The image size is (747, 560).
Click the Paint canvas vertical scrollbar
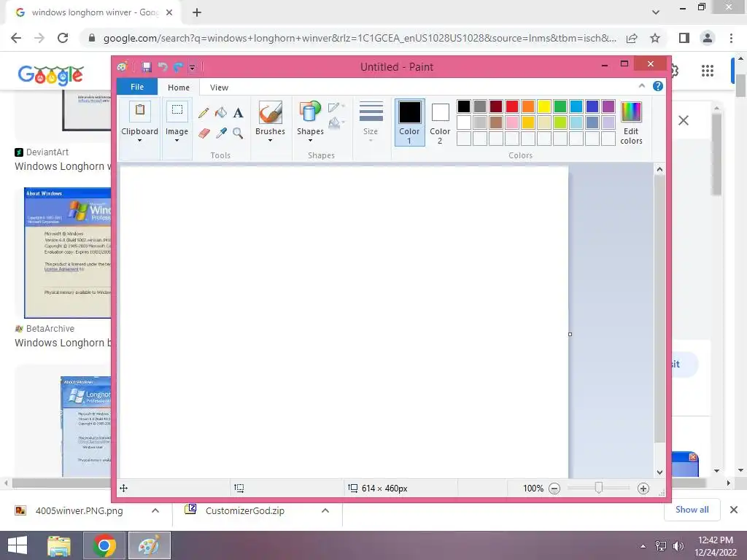pyautogui.click(x=659, y=309)
